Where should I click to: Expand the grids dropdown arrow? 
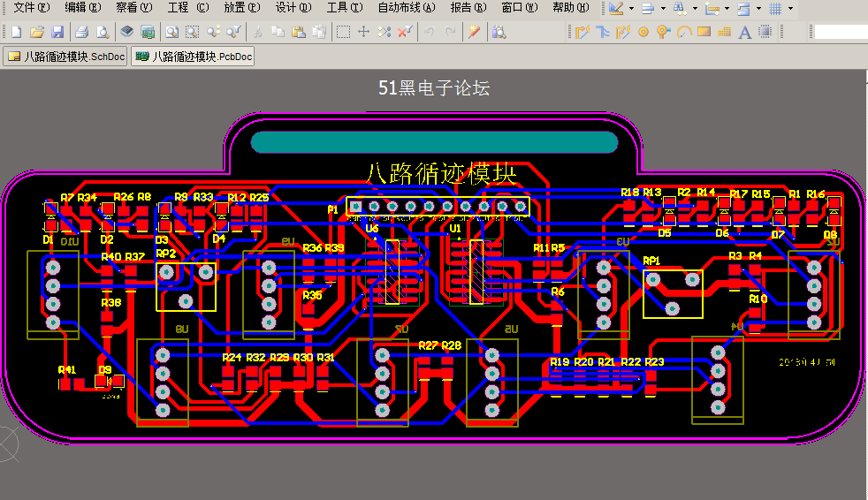click(790, 8)
